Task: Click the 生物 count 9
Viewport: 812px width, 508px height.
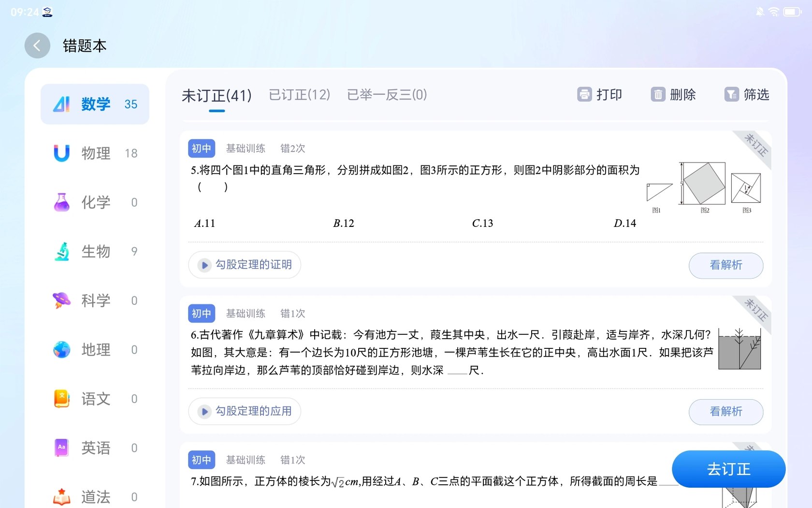Action: coord(134,252)
